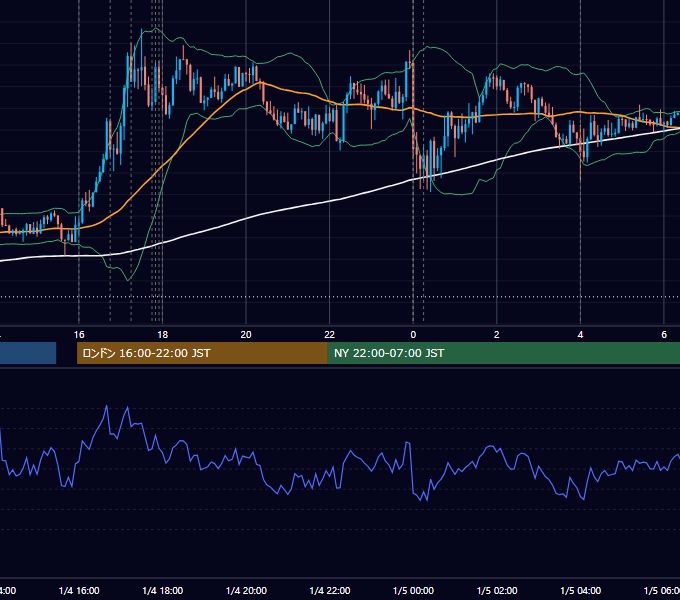Click the upper time axis label 18
This screenshot has height=600, width=680.
pyautogui.click(x=162, y=335)
